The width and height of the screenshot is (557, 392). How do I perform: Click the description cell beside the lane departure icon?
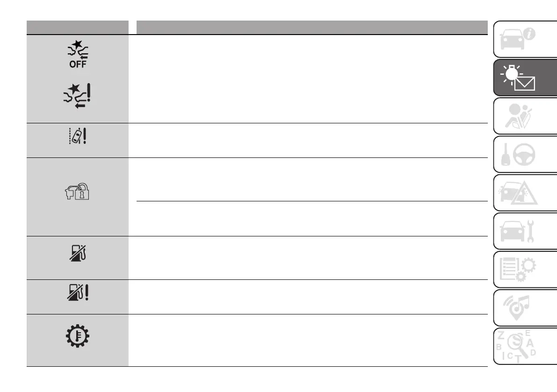click(x=306, y=140)
